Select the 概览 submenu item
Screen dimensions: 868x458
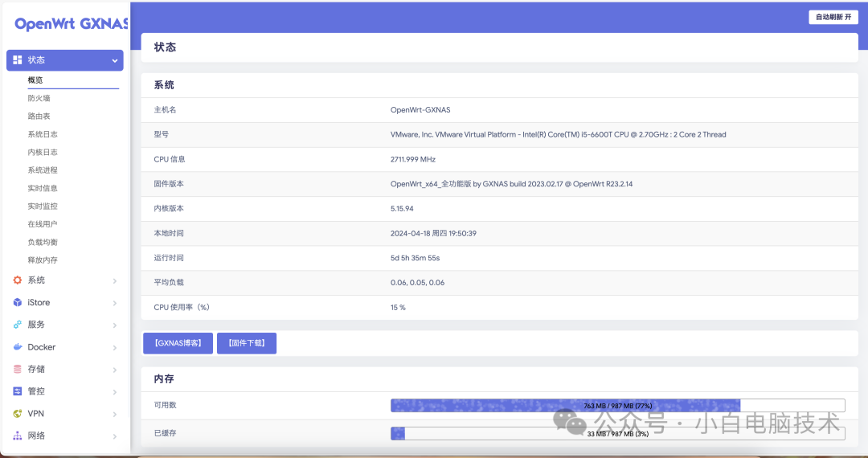tap(35, 80)
